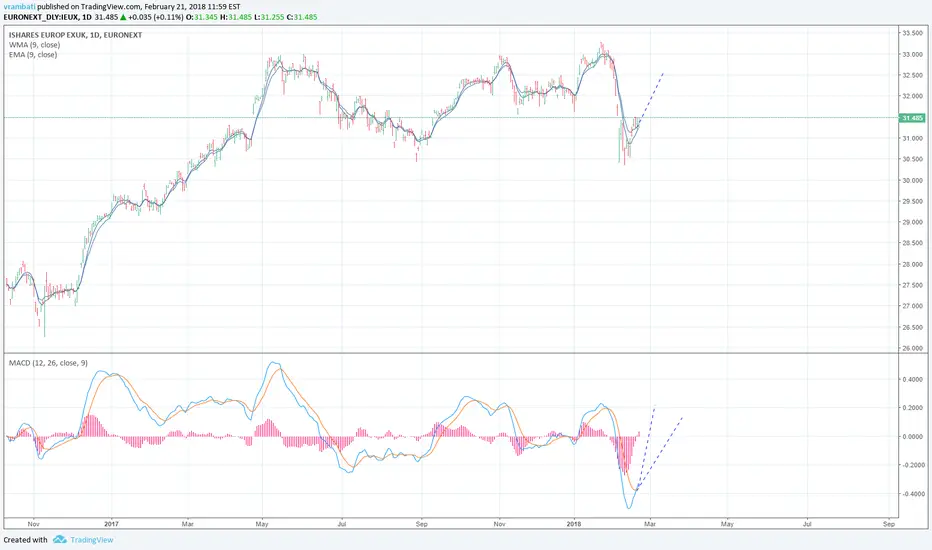Select the EURONEXT_DLY:IEUX symbol text

pyautogui.click(x=41, y=17)
